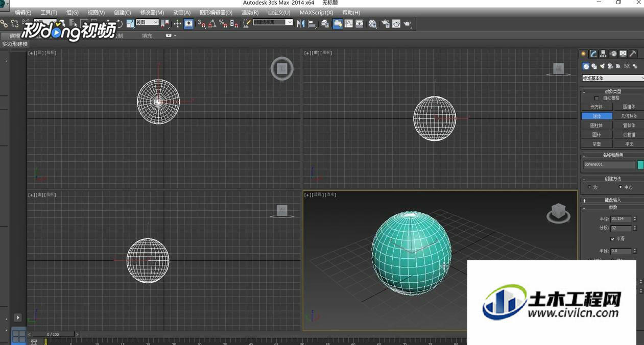Switch to the Display command panel

pyautogui.click(x=623, y=54)
